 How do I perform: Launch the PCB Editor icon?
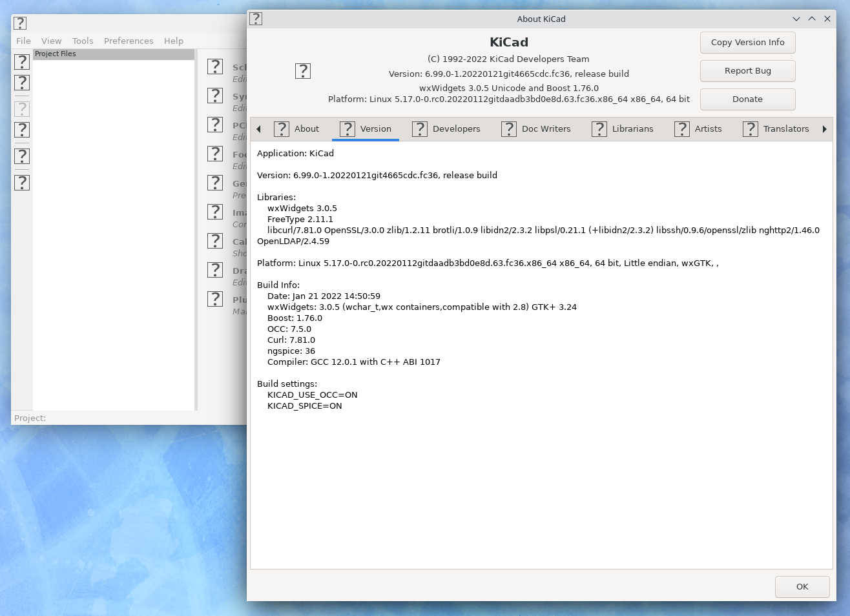click(x=215, y=125)
